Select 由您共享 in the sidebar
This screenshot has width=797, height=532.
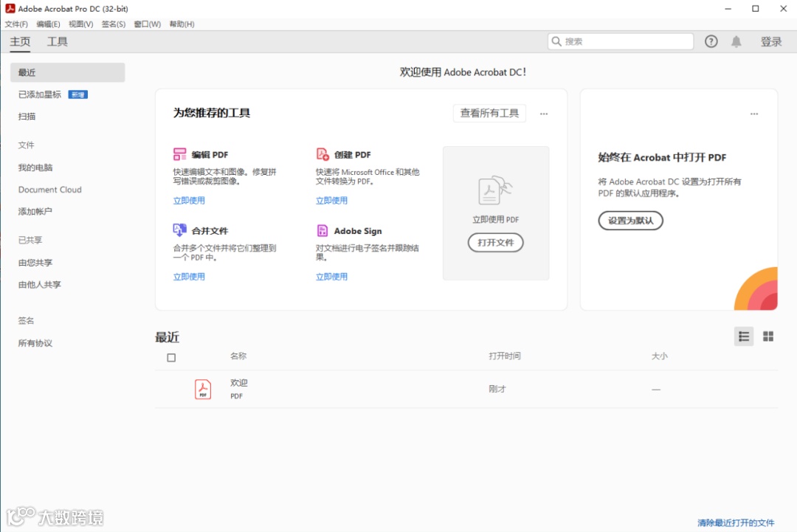click(x=35, y=262)
